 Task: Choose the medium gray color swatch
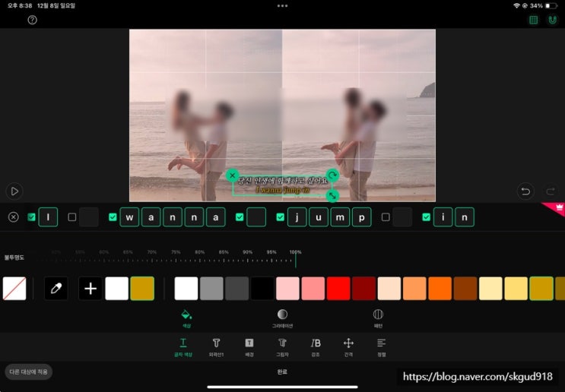click(x=211, y=289)
